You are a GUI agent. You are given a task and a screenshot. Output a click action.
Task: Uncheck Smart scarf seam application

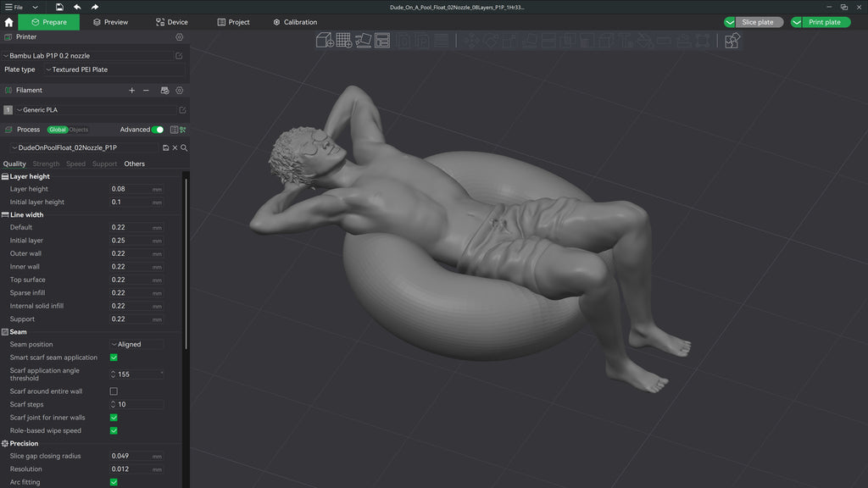[114, 358]
